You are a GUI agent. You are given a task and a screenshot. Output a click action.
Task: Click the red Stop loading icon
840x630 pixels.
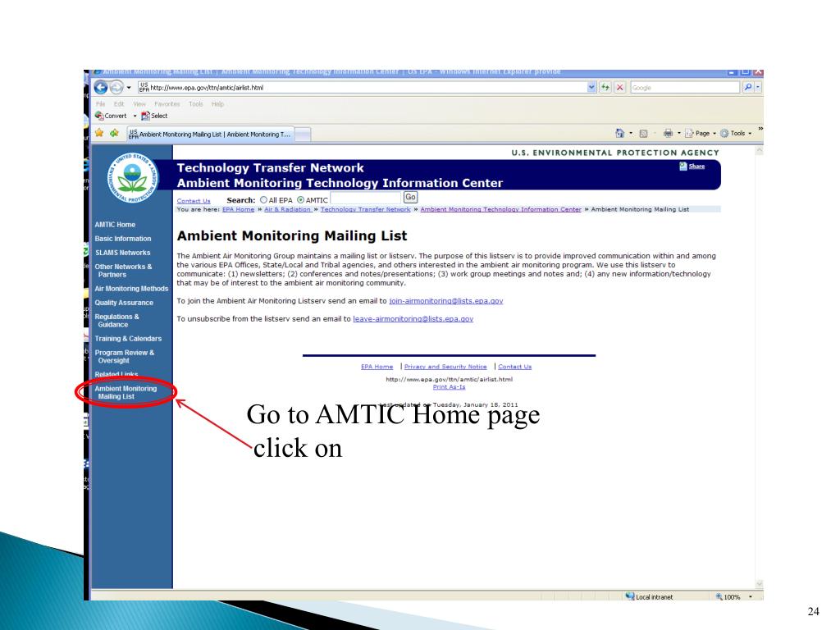620,87
